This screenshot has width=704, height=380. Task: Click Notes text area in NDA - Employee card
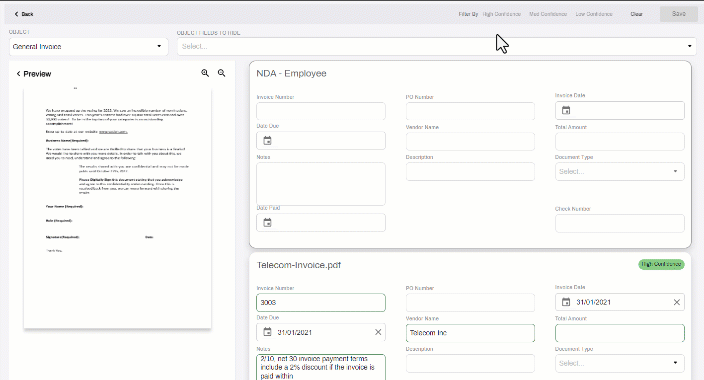coord(321,184)
